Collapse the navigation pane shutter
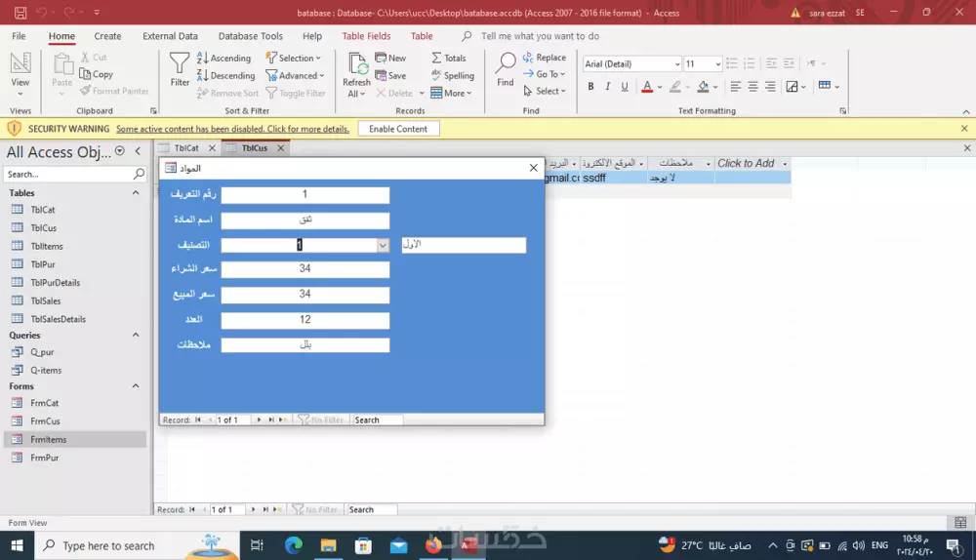976x560 pixels. tap(138, 150)
